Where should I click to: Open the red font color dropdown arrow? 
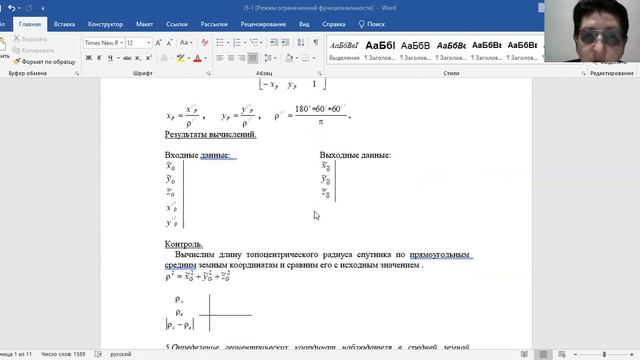point(205,58)
